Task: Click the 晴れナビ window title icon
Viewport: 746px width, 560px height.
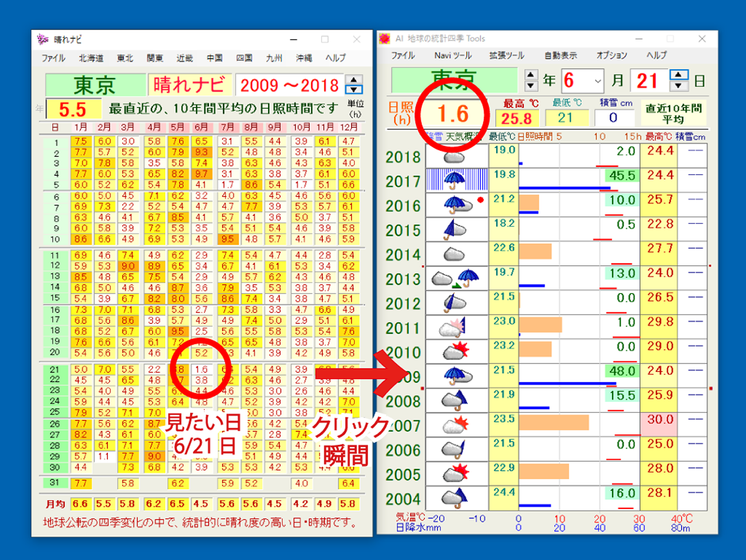Action: [x=42, y=39]
